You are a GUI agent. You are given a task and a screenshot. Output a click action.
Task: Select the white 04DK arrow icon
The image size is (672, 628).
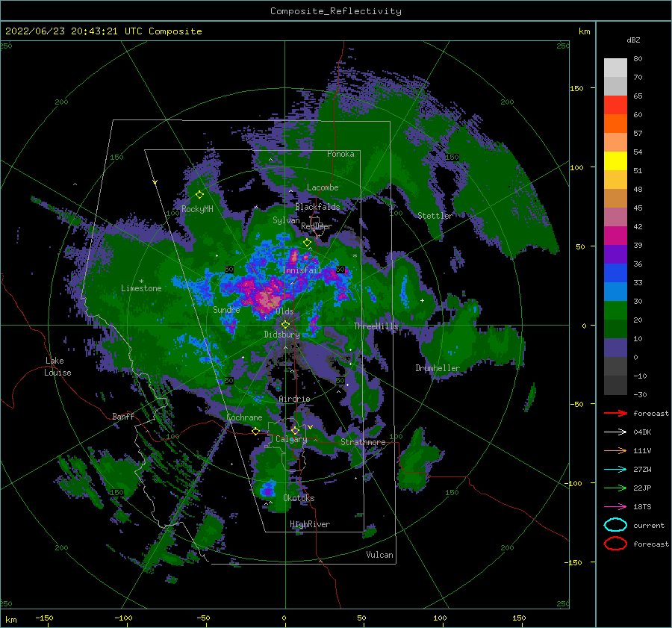(615, 432)
